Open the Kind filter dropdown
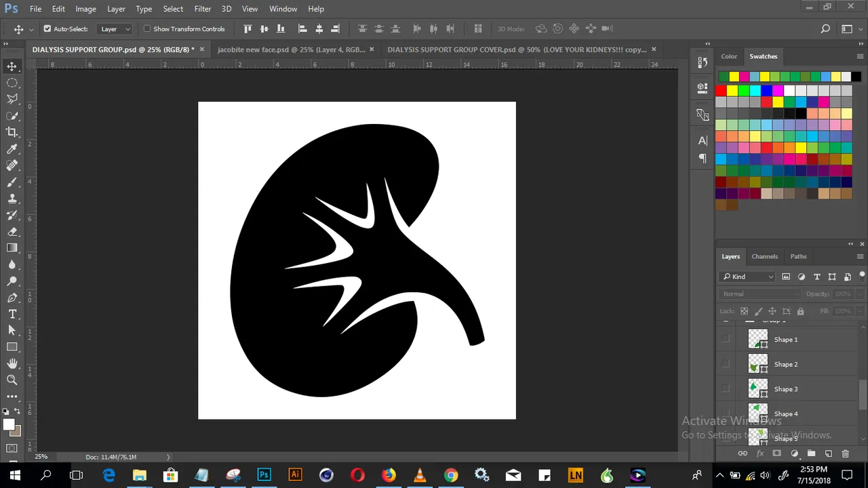Image resolution: width=868 pixels, height=488 pixels. (x=748, y=277)
